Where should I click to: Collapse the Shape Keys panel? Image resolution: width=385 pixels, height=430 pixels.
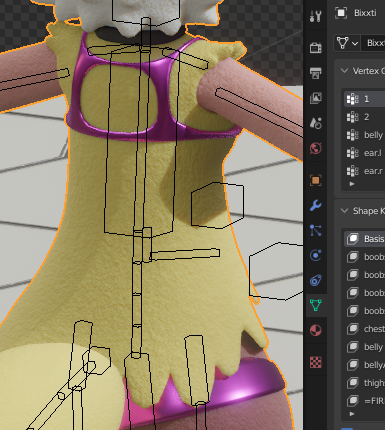[x=344, y=211]
